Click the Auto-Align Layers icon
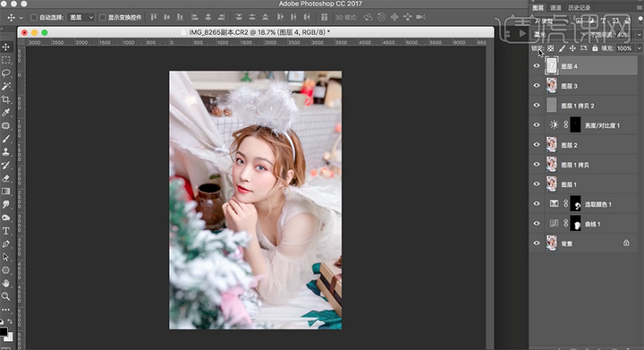The image size is (644, 350). point(324,17)
